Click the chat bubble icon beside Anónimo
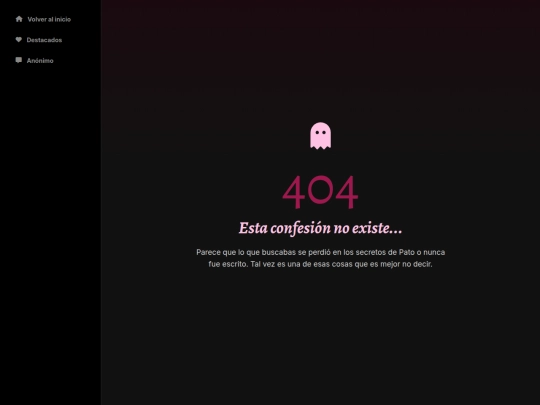The image size is (540, 405). click(19, 60)
